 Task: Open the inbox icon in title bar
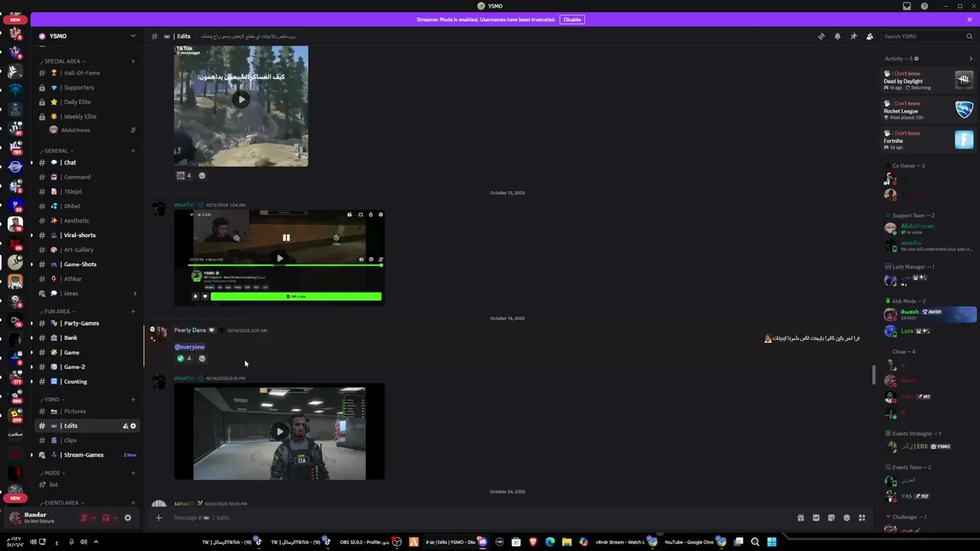[x=907, y=6]
